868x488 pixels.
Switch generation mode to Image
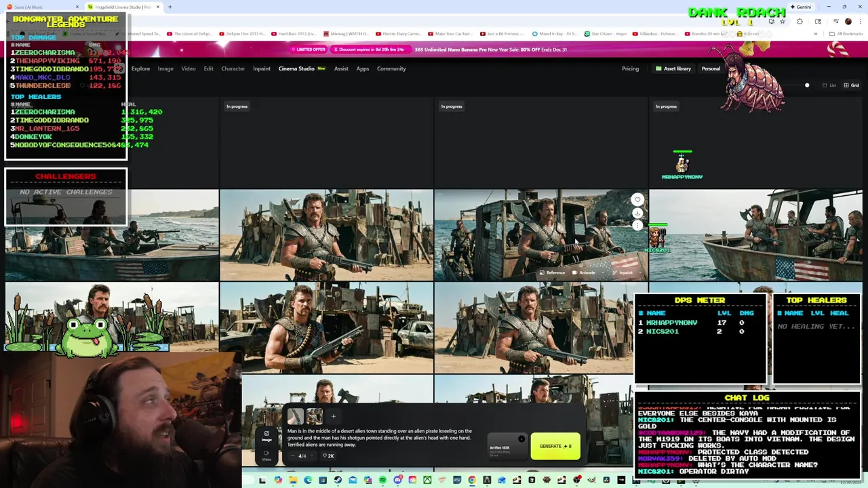coord(267,436)
